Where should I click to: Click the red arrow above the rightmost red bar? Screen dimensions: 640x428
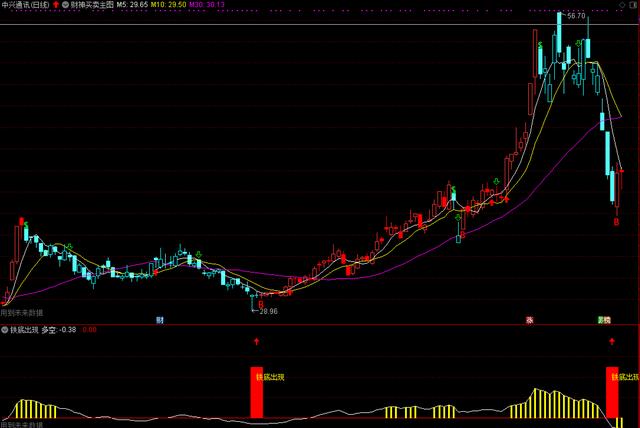point(612,342)
